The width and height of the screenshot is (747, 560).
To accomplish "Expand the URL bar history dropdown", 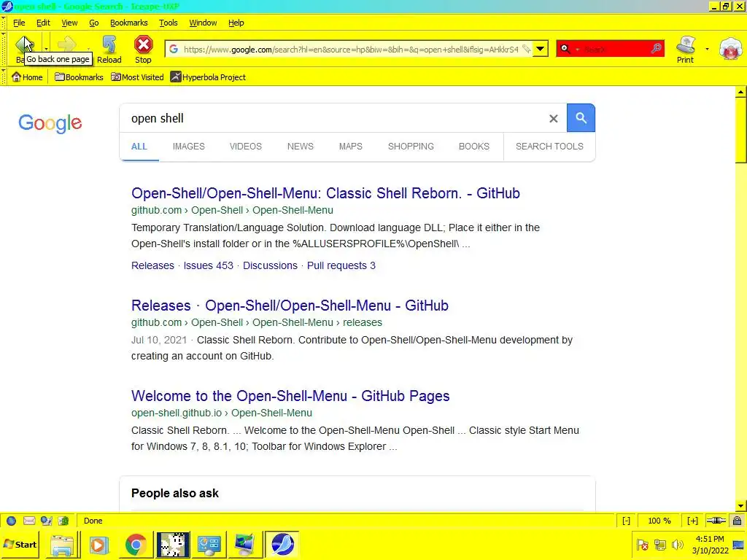I will pos(541,49).
